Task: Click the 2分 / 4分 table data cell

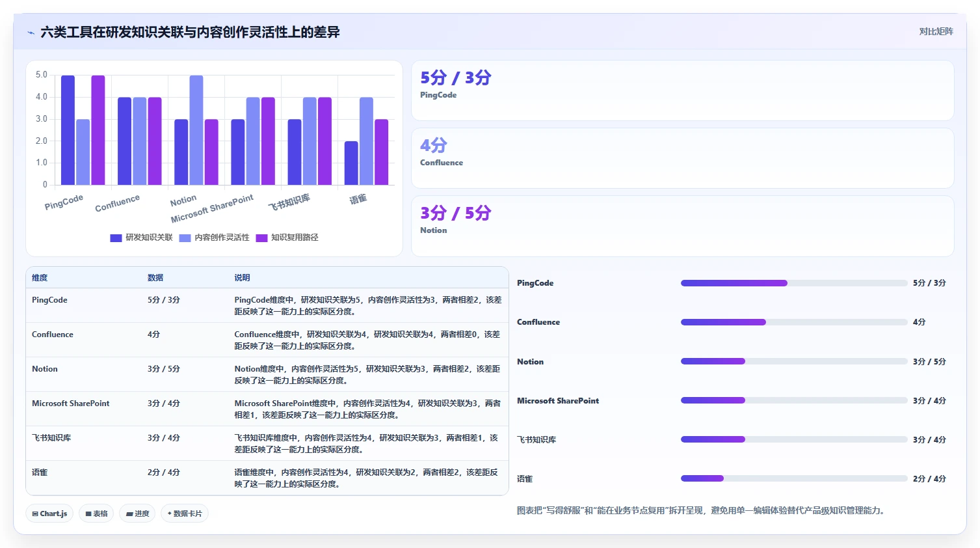Action: [x=164, y=473]
